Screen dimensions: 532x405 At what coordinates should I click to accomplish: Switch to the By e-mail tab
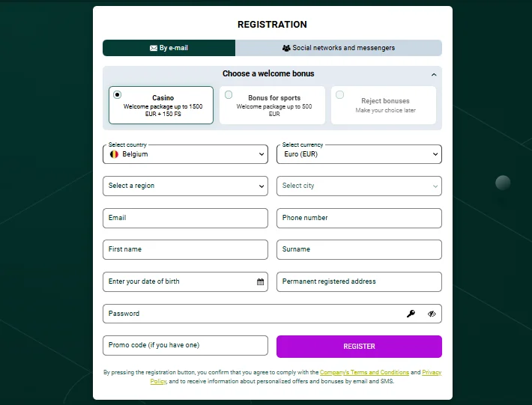[x=169, y=48]
